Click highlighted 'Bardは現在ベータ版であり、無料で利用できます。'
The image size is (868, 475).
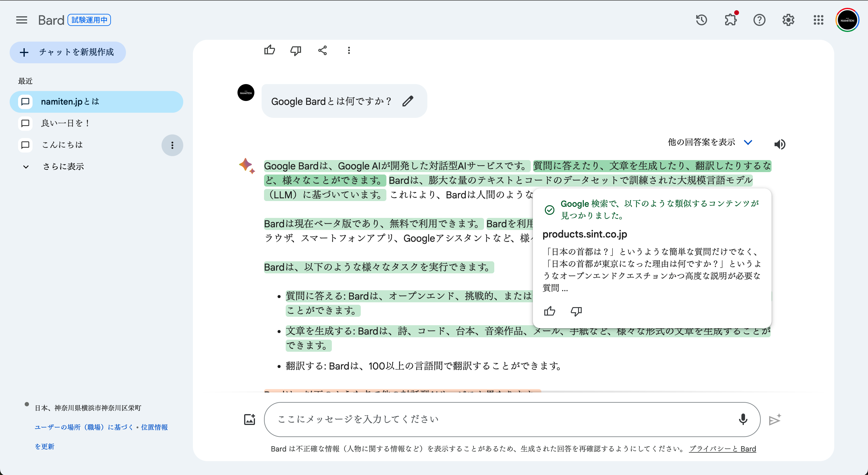click(373, 223)
